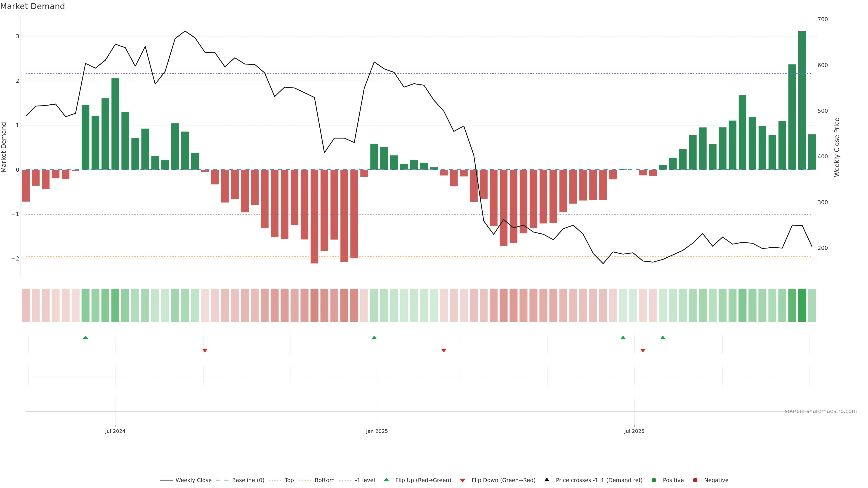Click the Flip Up green triangle legend icon
This screenshot has width=868, height=488.
387,480
